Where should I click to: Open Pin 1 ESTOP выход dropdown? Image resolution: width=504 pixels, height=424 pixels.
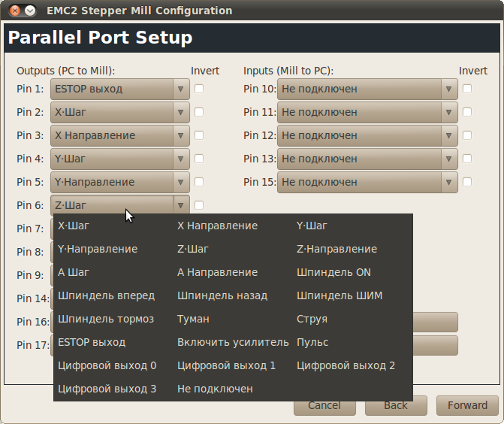[x=120, y=89]
